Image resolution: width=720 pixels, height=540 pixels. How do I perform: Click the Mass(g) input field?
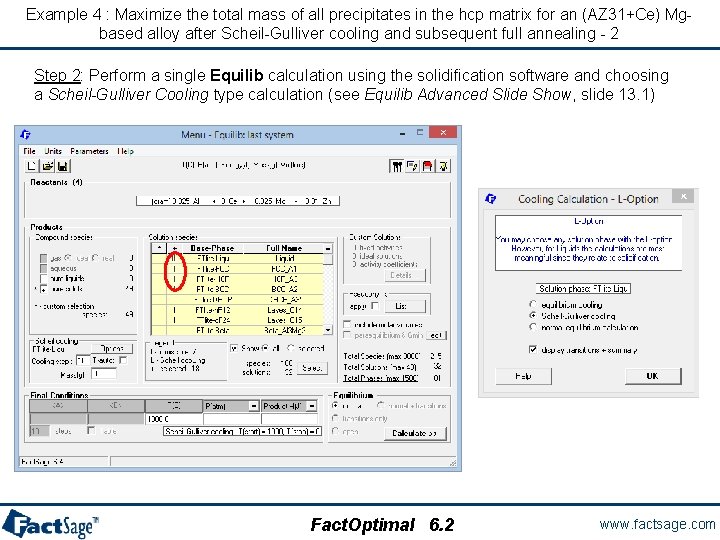[x=103, y=374]
